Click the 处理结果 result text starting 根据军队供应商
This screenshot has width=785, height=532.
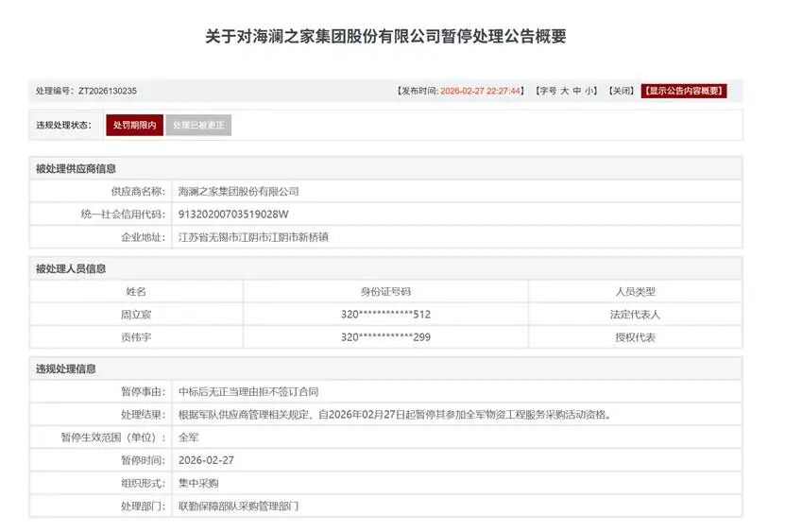tap(396, 415)
